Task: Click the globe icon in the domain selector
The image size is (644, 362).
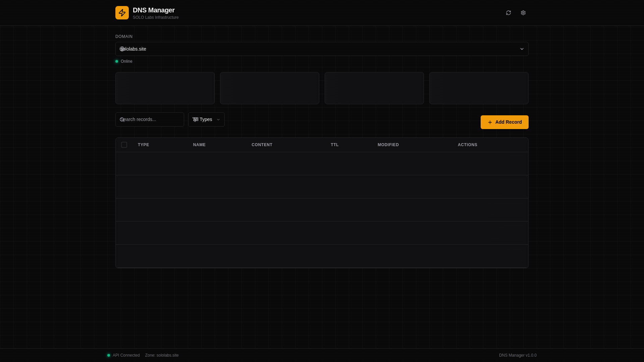Action: pos(122,49)
